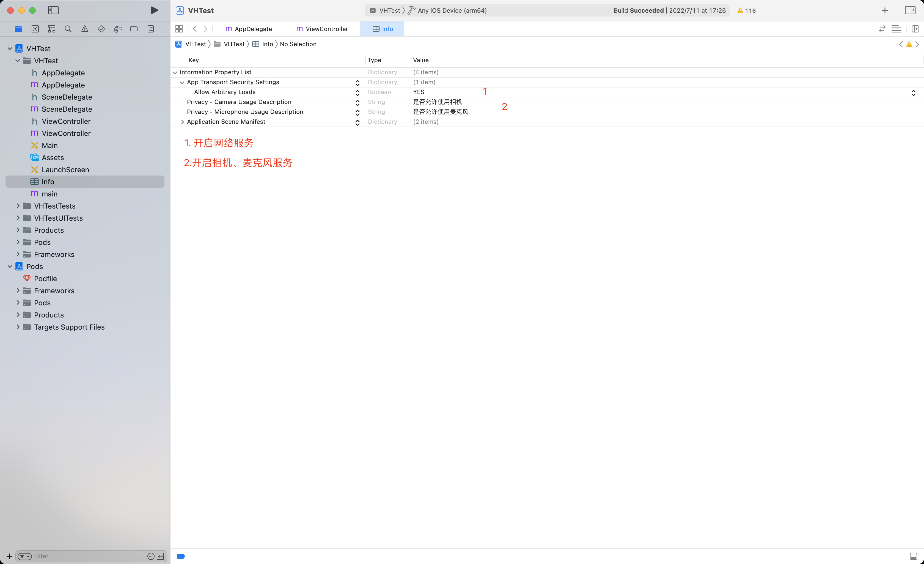The width and height of the screenshot is (924, 564).
Task: Go forward in editor history
Action: point(205,29)
